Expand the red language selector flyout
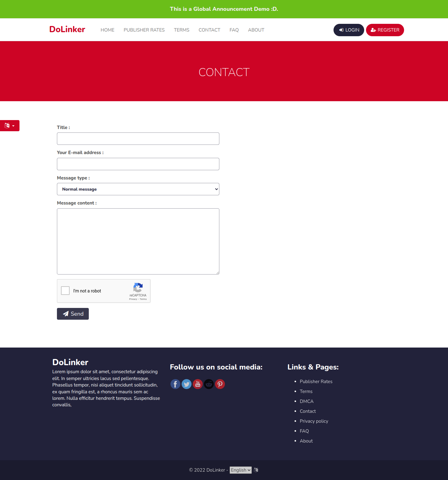Image resolution: width=448 pixels, height=480 pixels. click(13, 126)
